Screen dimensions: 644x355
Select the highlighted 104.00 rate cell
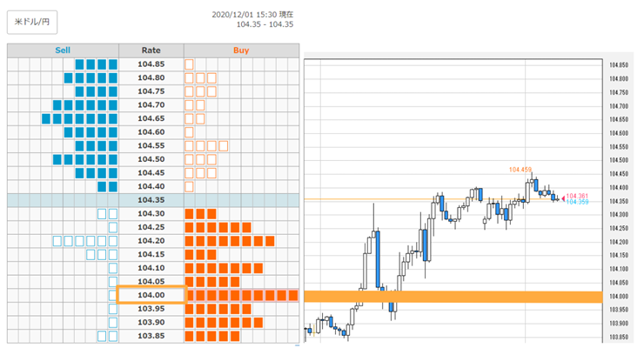[151, 295]
